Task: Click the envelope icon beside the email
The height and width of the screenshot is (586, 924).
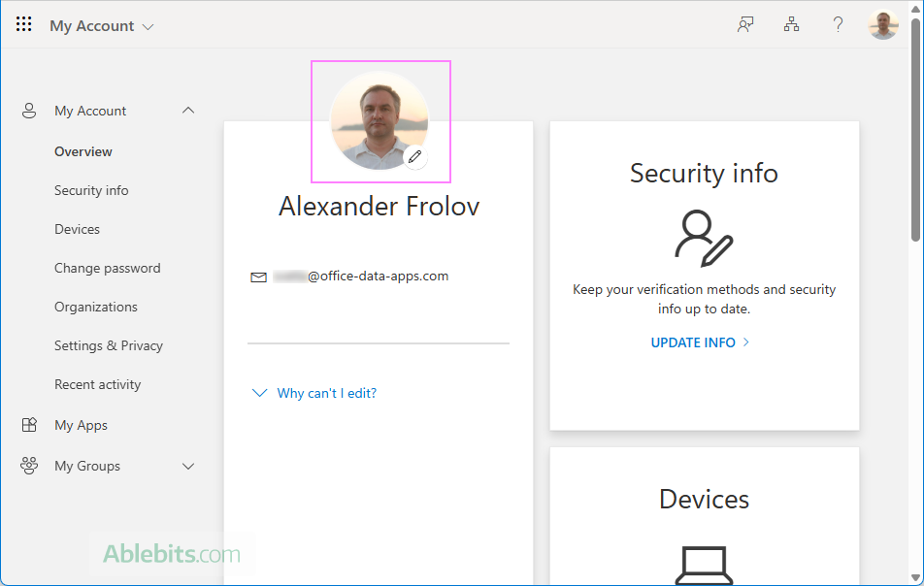Action: pos(258,277)
